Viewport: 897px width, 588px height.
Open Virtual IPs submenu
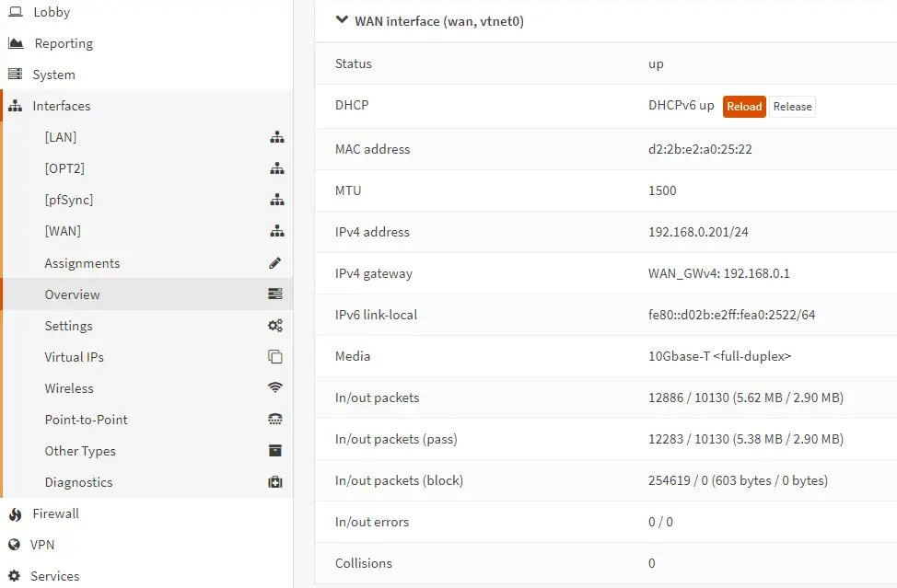pos(75,357)
